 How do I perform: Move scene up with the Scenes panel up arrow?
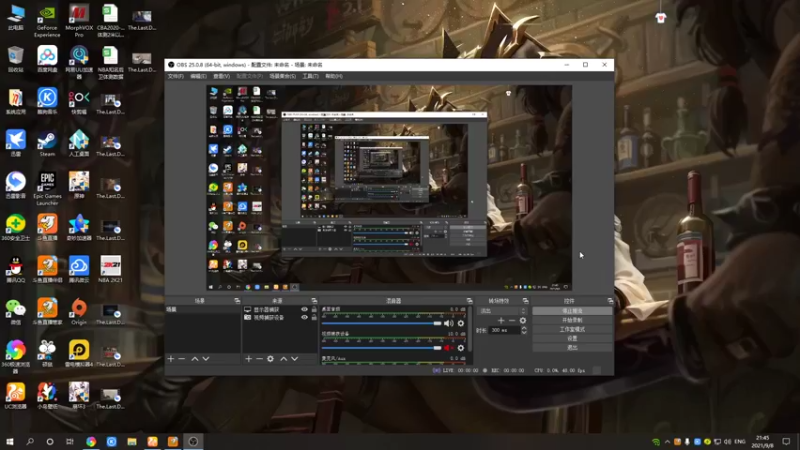[195, 359]
